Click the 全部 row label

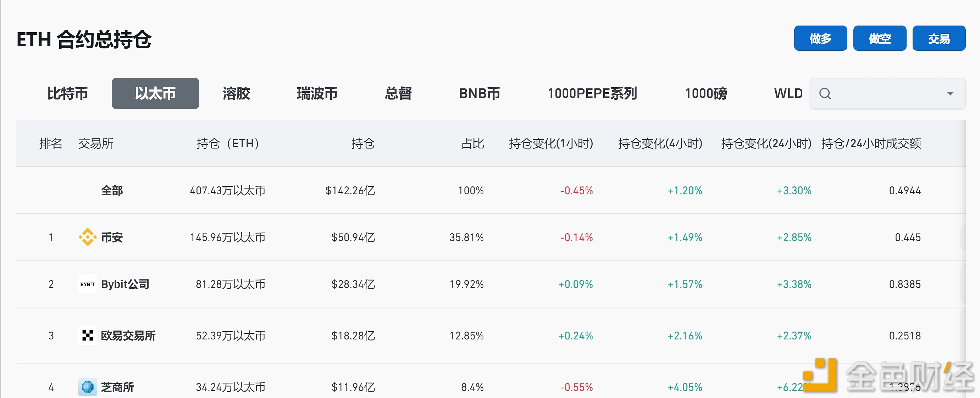pyautogui.click(x=112, y=190)
